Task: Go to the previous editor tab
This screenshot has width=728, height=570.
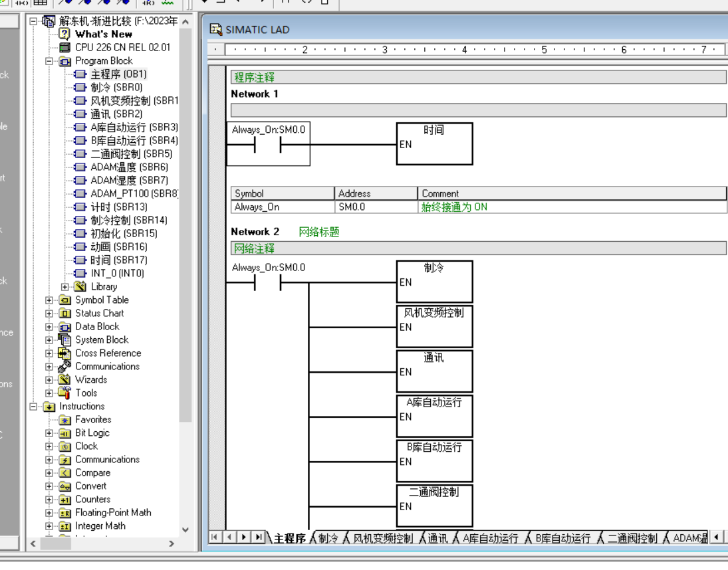Action: point(229,537)
